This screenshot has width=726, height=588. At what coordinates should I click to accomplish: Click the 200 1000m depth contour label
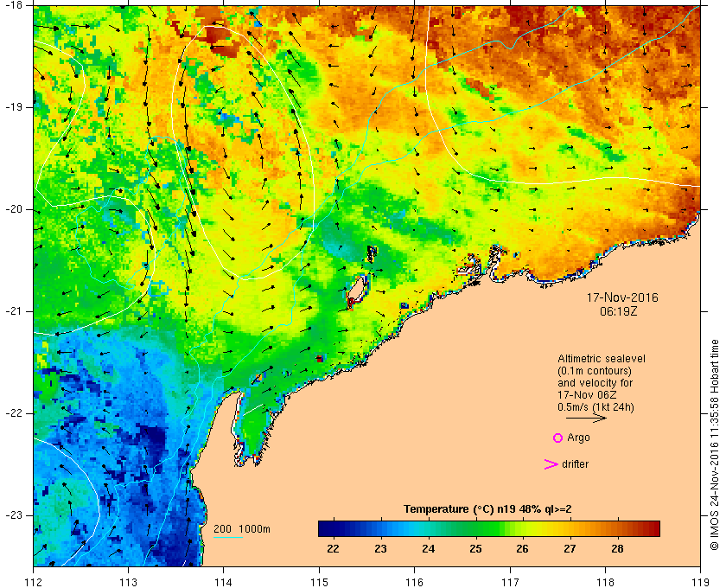pyautogui.click(x=242, y=529)
